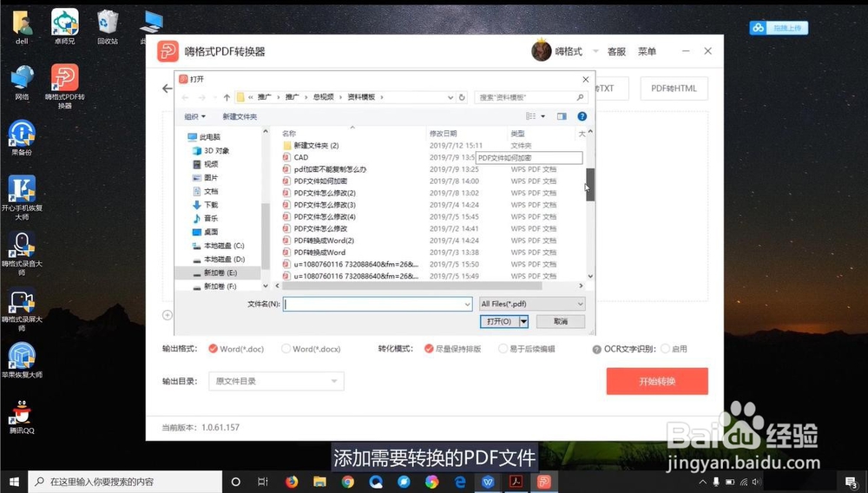The height and width of the screenshot is (493, 868).
Task: Launch 嗨格式PDF转换器 desktop shortcut
Action: 65,85
